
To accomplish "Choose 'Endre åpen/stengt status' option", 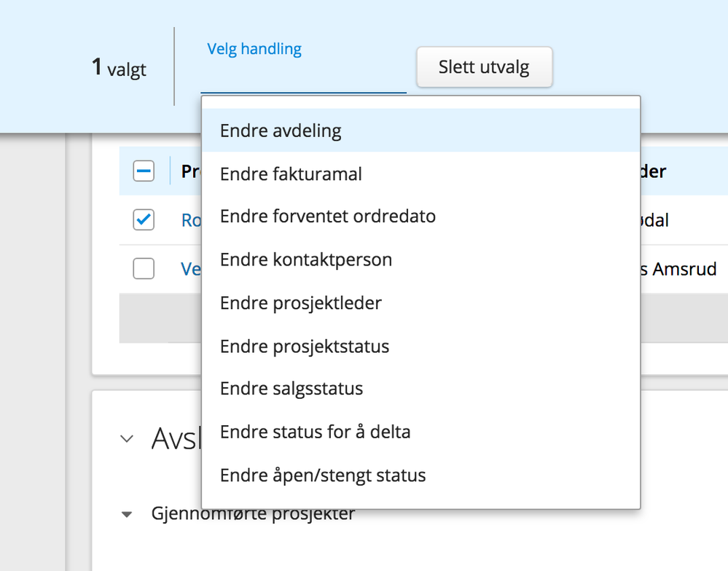I will pyautogui.click(x=420, y=475).
